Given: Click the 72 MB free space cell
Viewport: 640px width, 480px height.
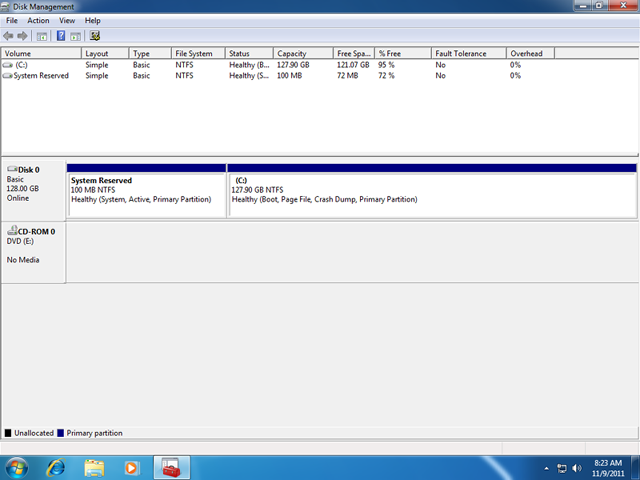Looking at the screenshot, I should pos(347,76).
